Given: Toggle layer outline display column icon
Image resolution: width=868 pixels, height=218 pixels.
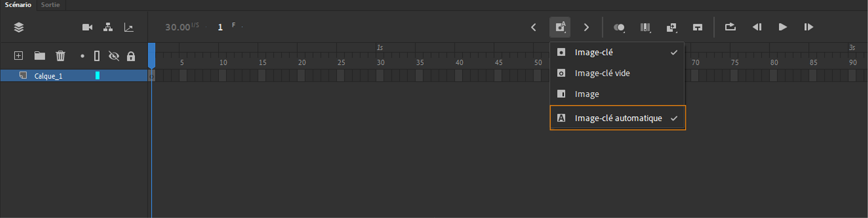Looking at the screenshot, I should tap(97, 56).
